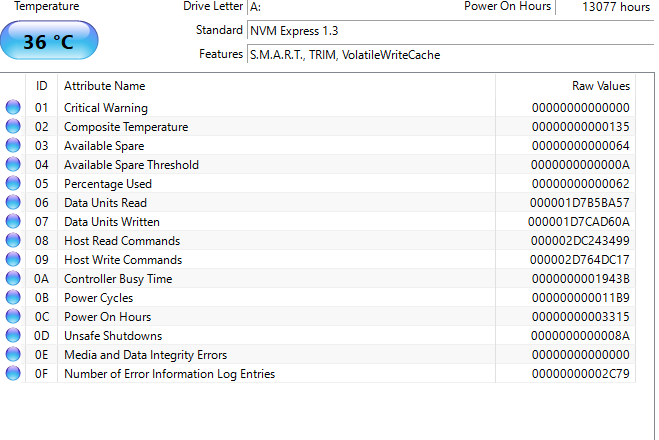Click the status orb beside Available Spare

pyautogui.click(x=13, y=145)
